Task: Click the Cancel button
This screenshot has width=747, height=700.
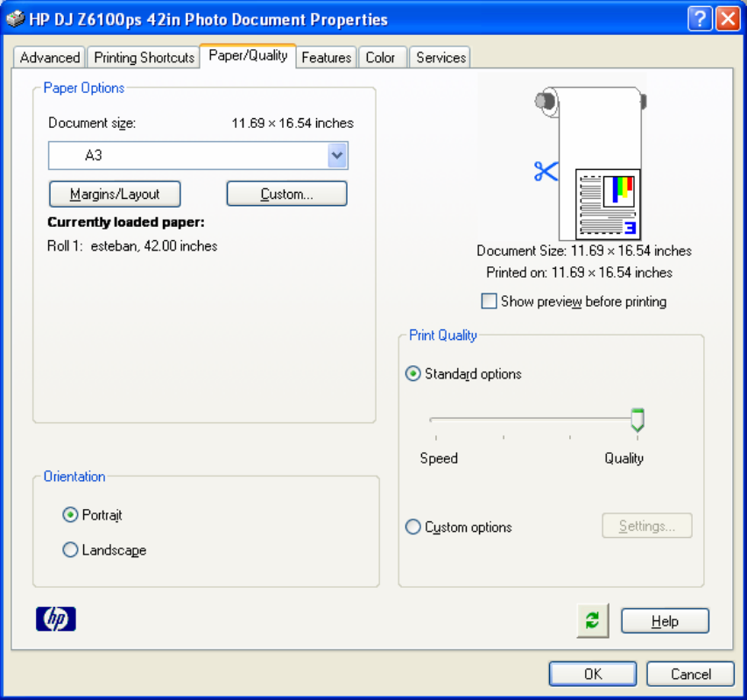Action: 690,674
